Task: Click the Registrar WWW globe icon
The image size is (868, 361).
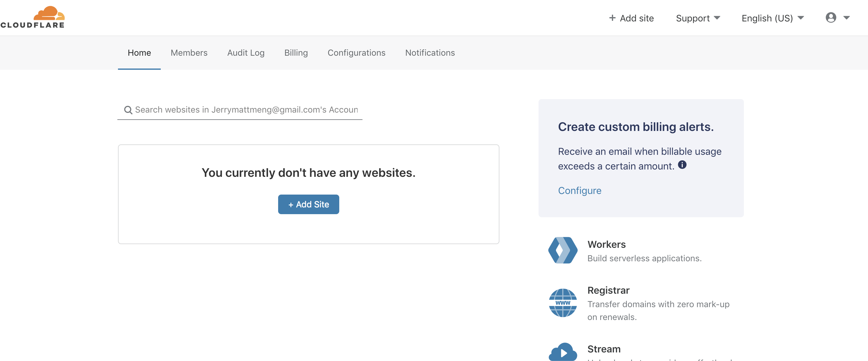Action: pyautogui.click(x=563, y=303)
